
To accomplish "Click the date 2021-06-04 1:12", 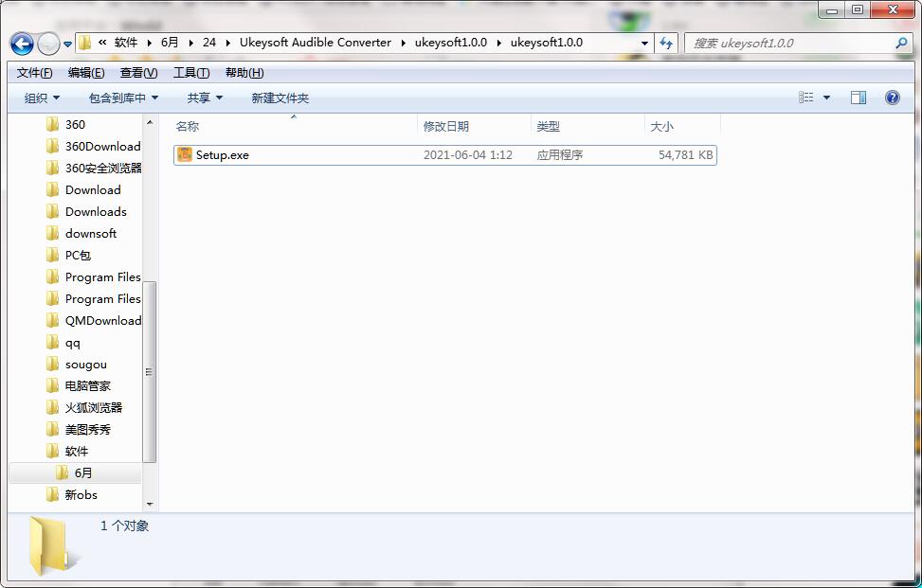I will pyautogui.click(x=467, y=155).
